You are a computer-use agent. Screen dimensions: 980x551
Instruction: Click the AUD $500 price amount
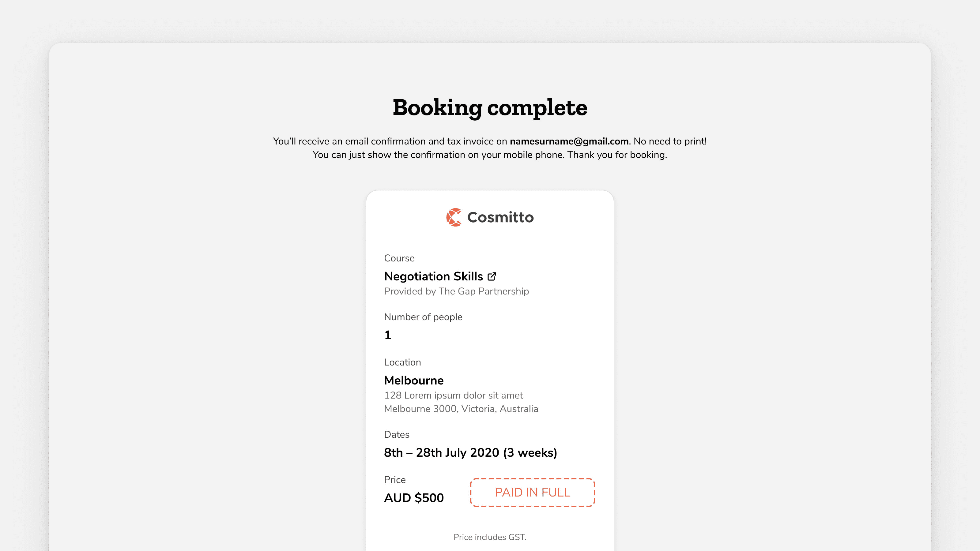(x=413, y=498)
